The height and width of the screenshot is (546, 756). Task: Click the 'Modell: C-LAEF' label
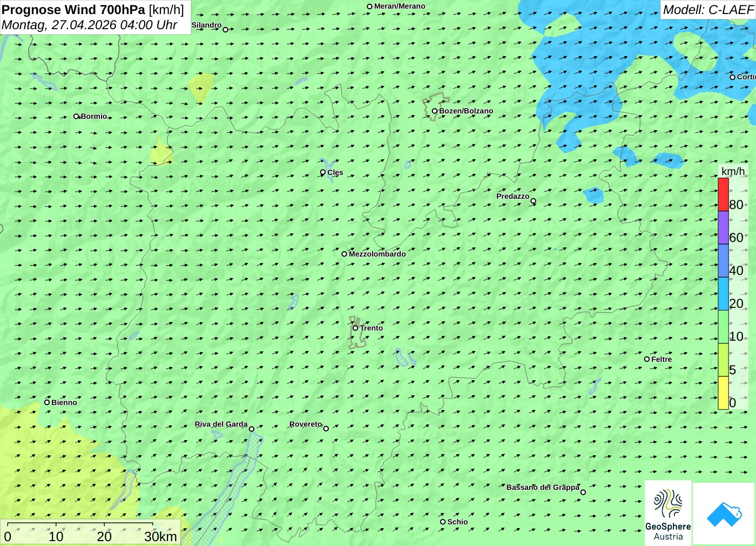point(708,10)
